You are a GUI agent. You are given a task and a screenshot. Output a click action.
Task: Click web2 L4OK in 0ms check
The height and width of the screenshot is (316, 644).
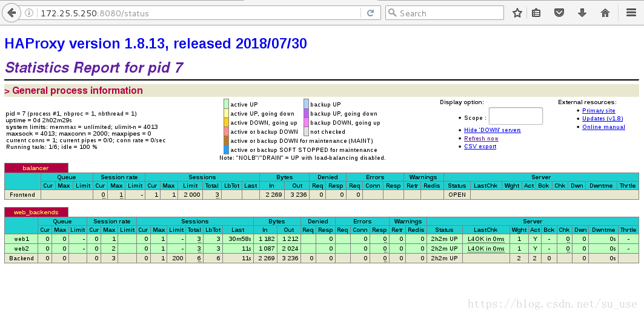click(x=486, y=249)
